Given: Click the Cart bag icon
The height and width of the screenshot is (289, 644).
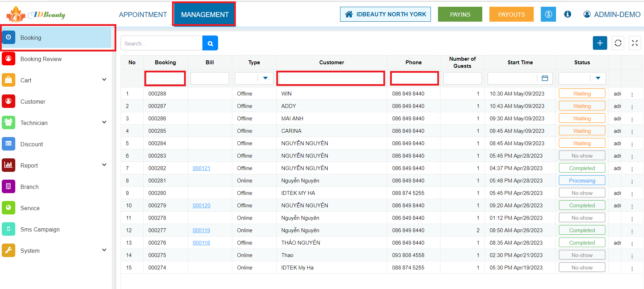Looking at the screenshot, I should 9,80.
